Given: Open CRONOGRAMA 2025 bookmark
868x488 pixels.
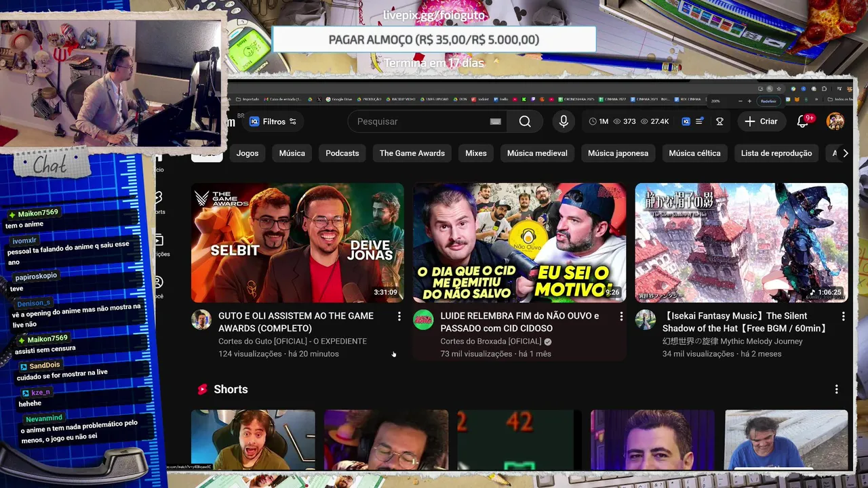Looking at the screenshot, I should 576,99.
